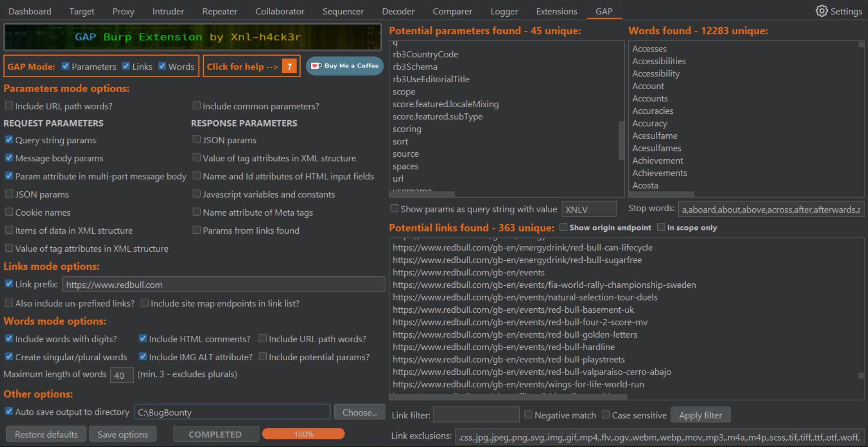The height and width of the screenshot is (447, 868).
Task: Check Also include un-prefixed links
Action: pos(9,303)
